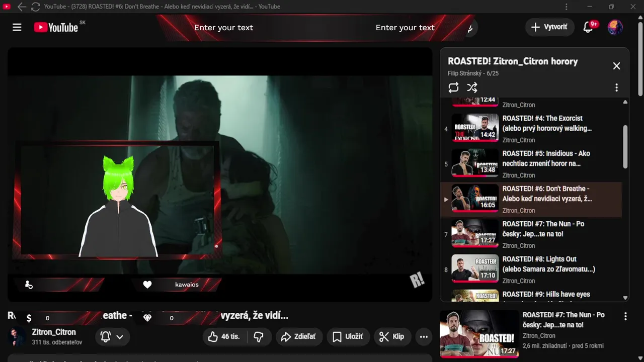Click the green-haired avatar webcam overlay

119,206
